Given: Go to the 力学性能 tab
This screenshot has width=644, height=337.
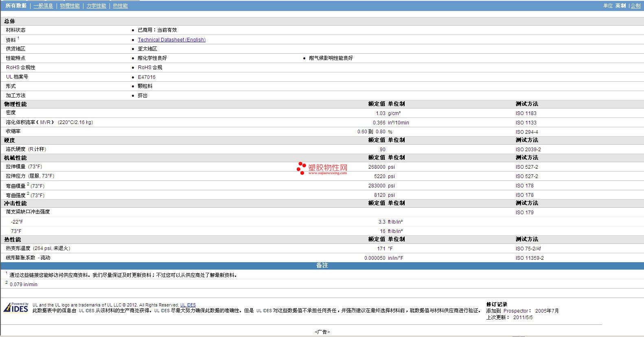Looking at the screenshot, I should click(x=96, y=6).
